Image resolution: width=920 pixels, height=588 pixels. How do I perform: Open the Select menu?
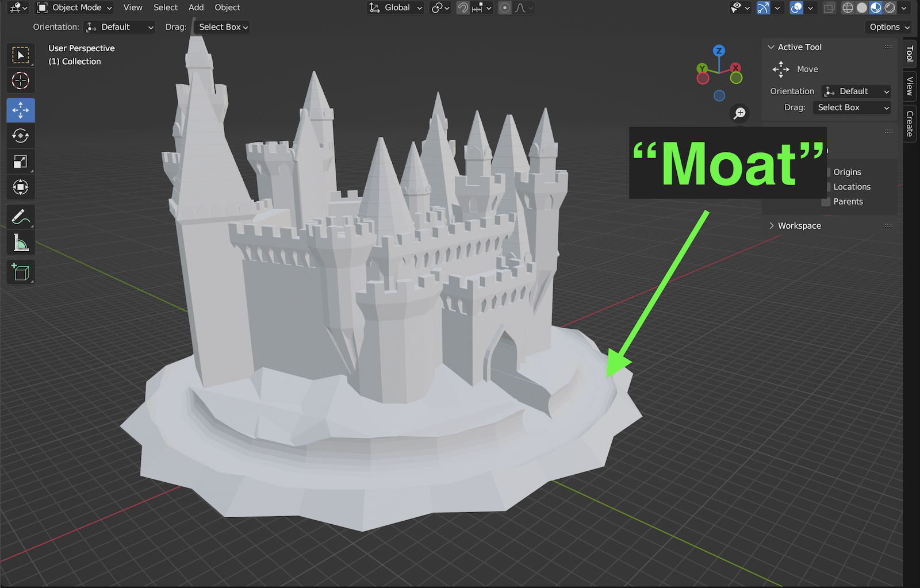pyautogui.click(x=166, y=7)
